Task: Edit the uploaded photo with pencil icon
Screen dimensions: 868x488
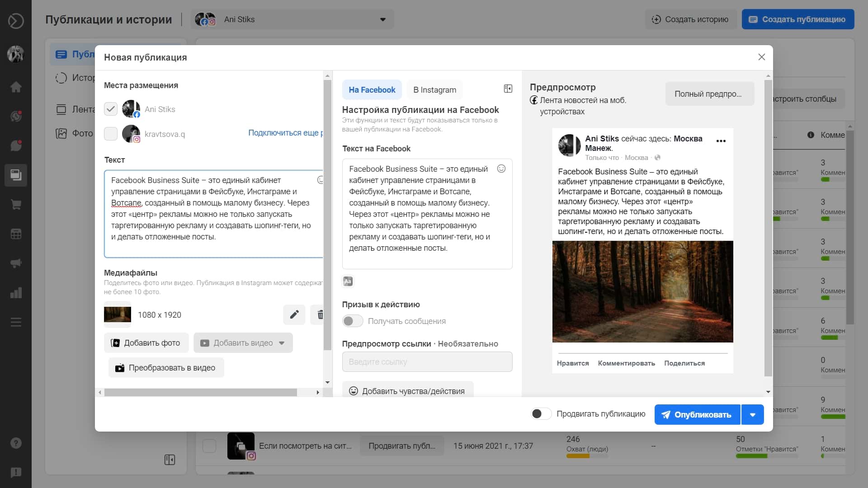Action: pyautogui.click(x=294, y=314)
